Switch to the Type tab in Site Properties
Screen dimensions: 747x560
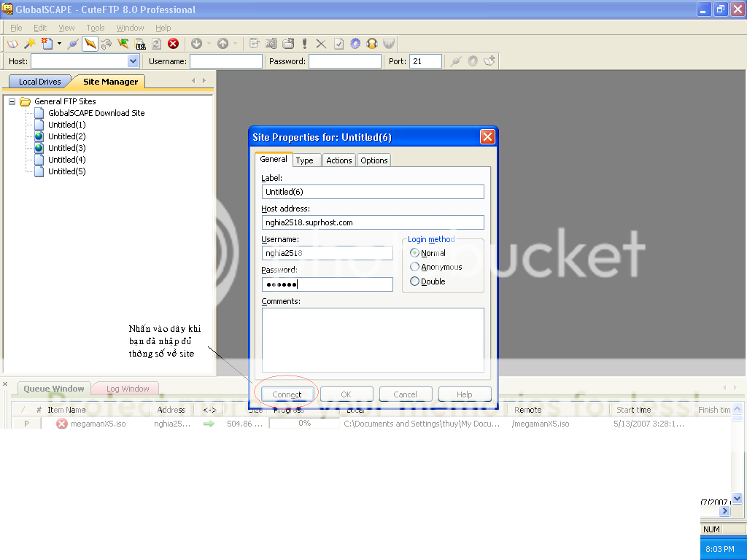click(305, 160)
